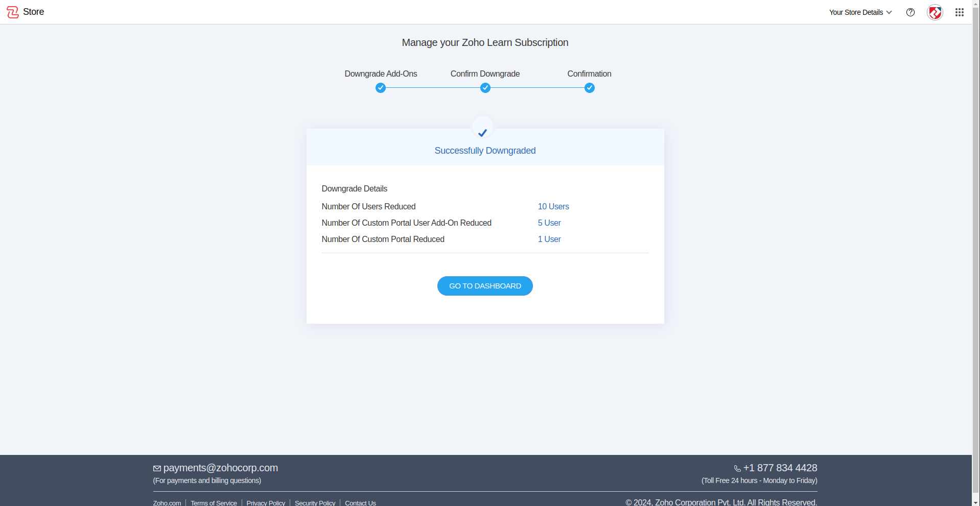
Task: Select the Confirmation step label
Action: (589, 74)
